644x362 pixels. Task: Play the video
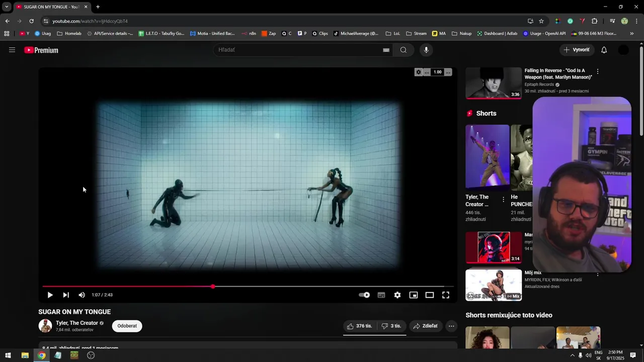[50, 295]
